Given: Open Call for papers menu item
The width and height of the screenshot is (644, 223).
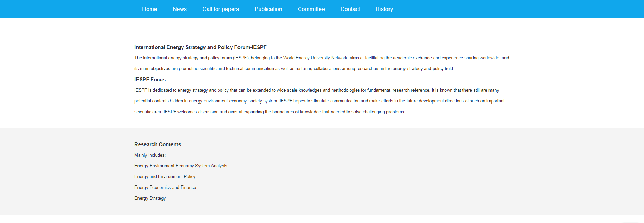Looking at the screenshot, I should 220,9.
